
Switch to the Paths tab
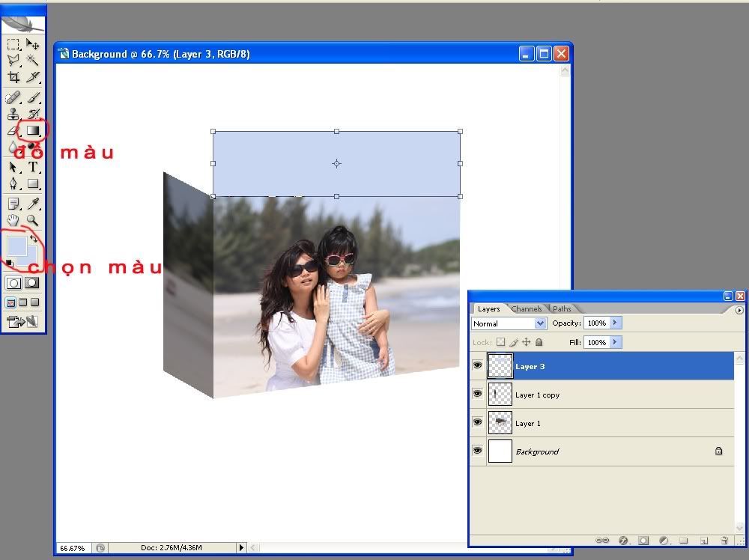[562, 308]
